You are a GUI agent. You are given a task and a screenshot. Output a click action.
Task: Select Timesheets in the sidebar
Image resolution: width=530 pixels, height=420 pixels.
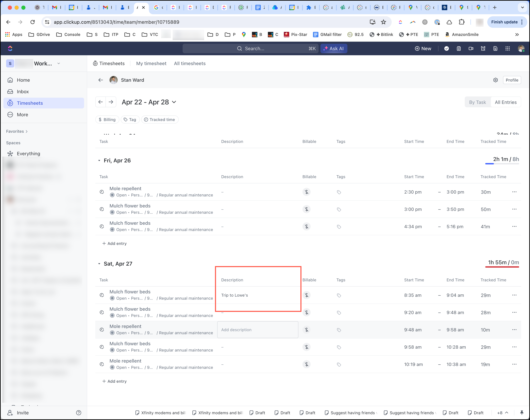pos(44,103)
